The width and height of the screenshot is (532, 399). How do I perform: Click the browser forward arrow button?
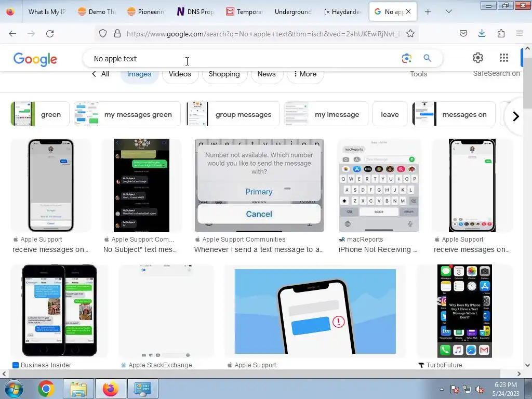[x=31, y=33]
